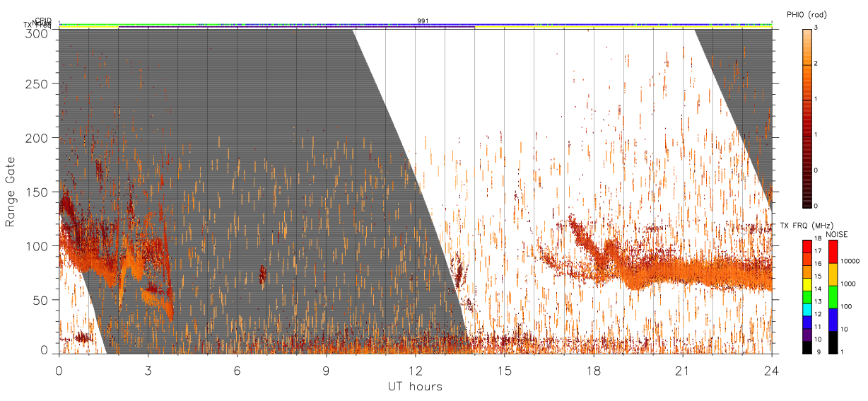Click the '100' label in NOISE legend
Viewport: 868px width, 401px height.
coord(846,306)
